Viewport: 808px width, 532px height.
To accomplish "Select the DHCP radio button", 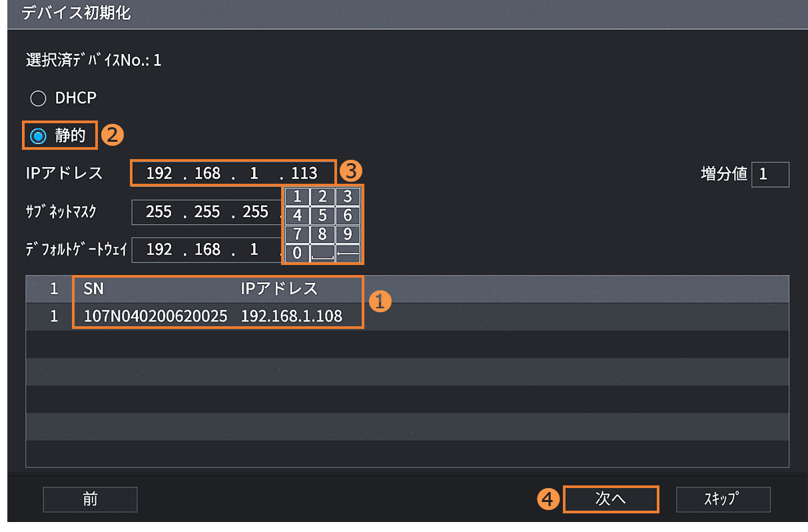I will [39, 99].
